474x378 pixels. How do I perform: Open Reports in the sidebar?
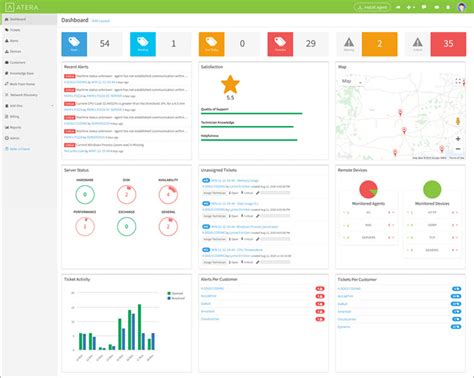coord(15,127)
